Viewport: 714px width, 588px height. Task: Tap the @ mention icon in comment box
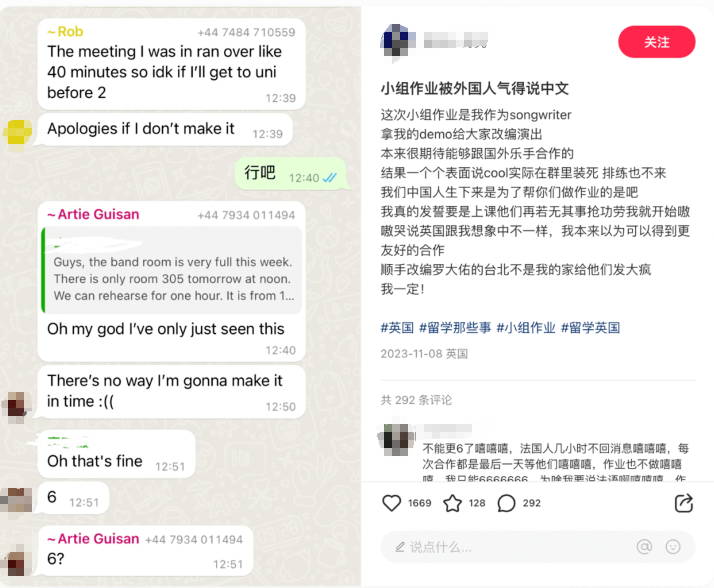(644, 546)
